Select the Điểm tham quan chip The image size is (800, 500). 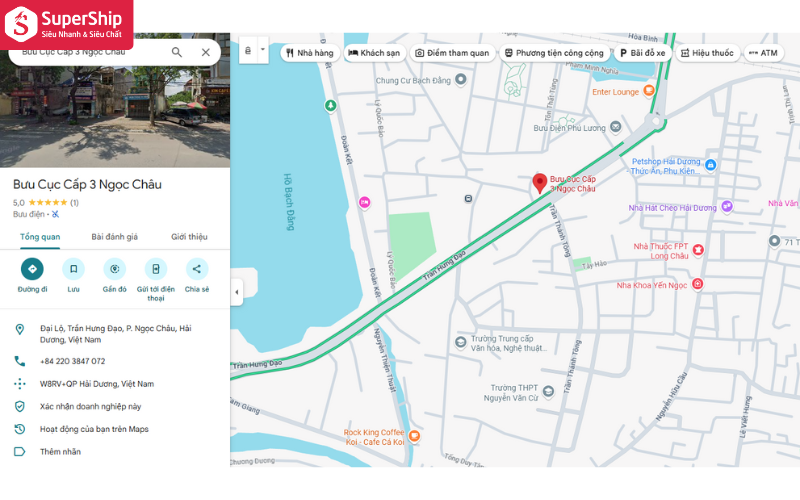click(x=453, y=53)
